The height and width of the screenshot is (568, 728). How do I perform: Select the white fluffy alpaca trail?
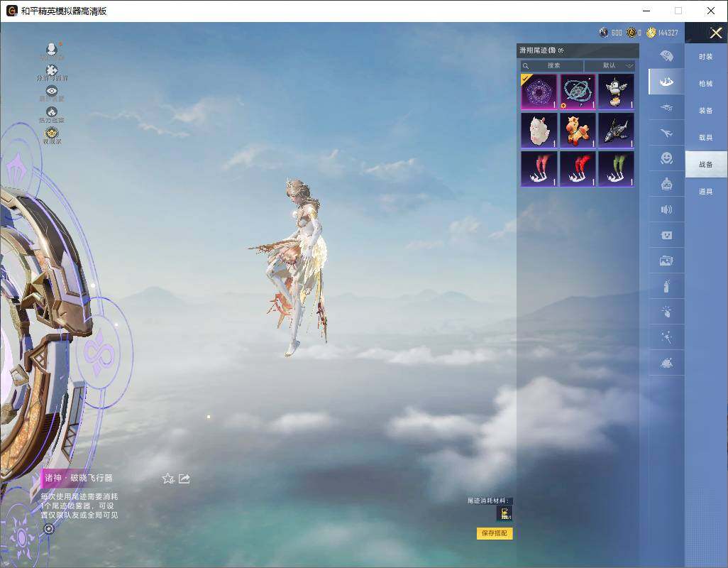point(539,131)
